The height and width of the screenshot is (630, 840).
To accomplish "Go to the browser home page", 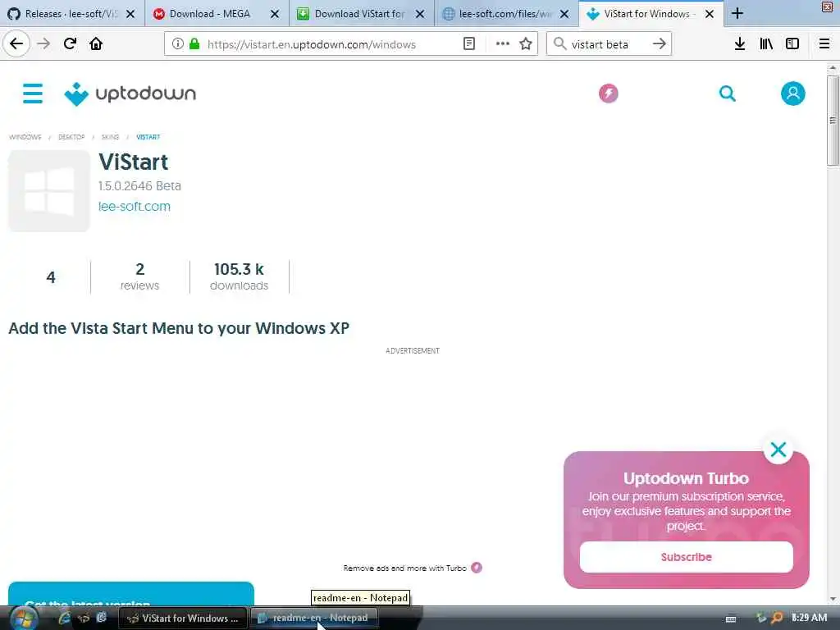I will pos(96,44).
